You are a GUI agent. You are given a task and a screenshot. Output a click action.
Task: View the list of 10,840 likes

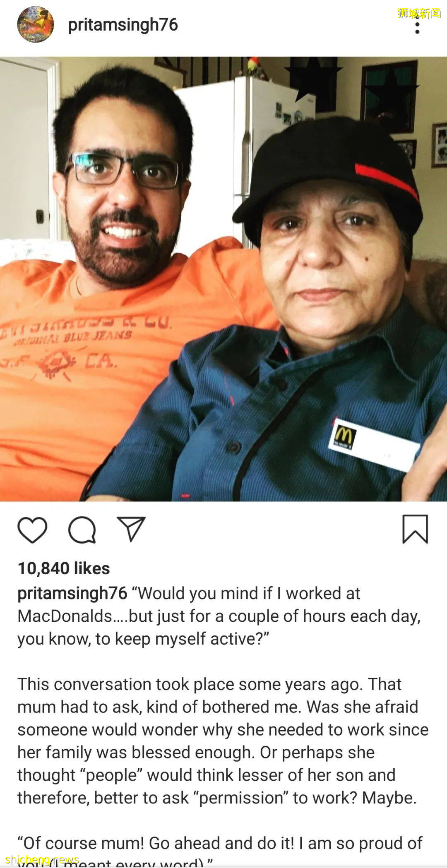tap(64, 568)
